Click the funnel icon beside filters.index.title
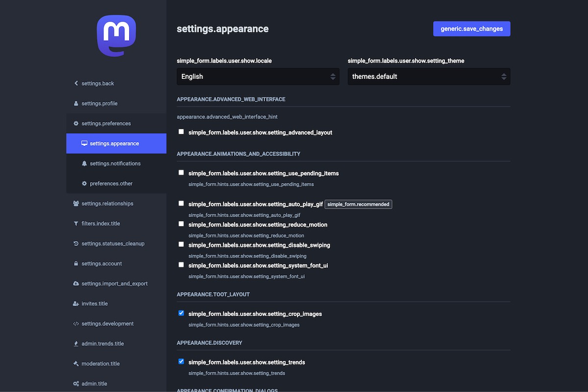This screenshot has width=588, height=392. click(76, 224)
